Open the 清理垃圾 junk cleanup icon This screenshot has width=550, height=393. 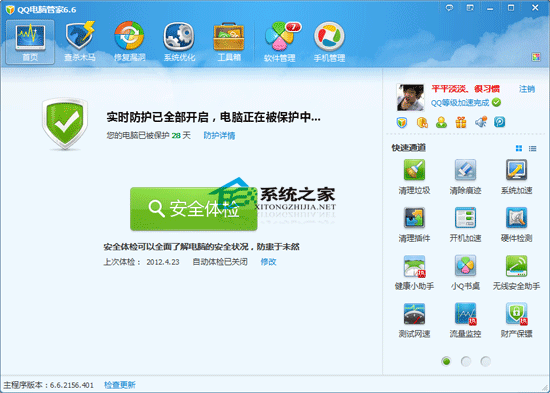[x=414, y=170]
